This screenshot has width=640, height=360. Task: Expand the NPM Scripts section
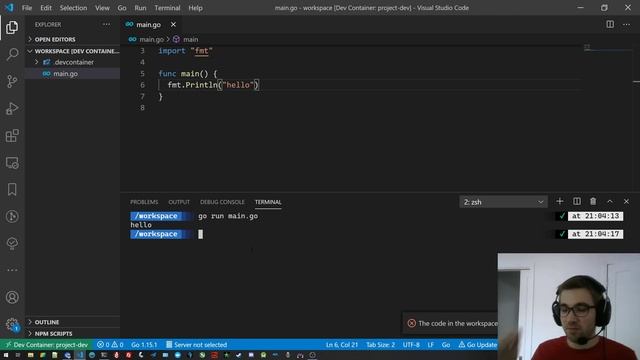[73, 333]
